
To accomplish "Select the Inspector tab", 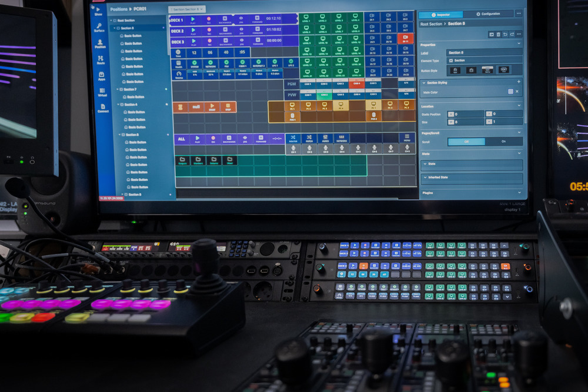I will coord(441,14).
